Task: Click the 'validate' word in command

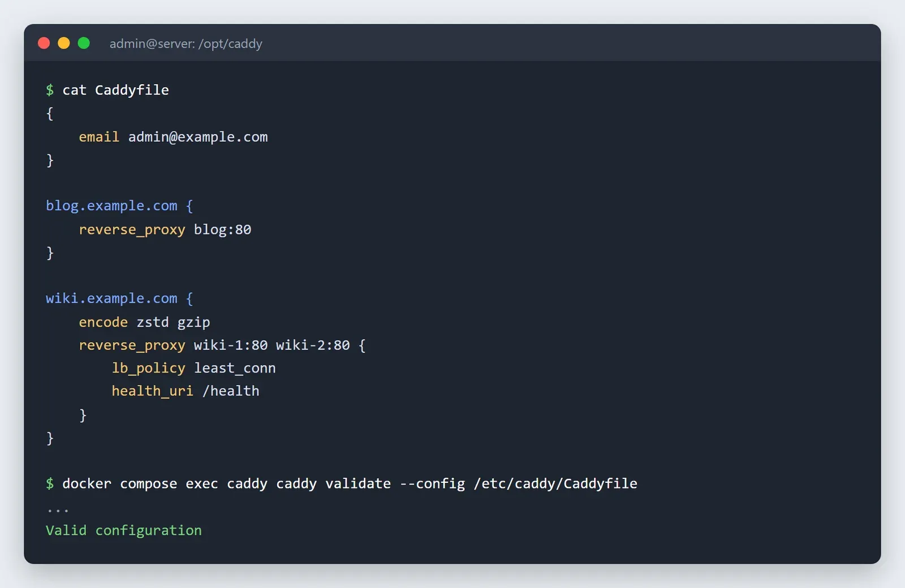Action: [x=358, y=483]
